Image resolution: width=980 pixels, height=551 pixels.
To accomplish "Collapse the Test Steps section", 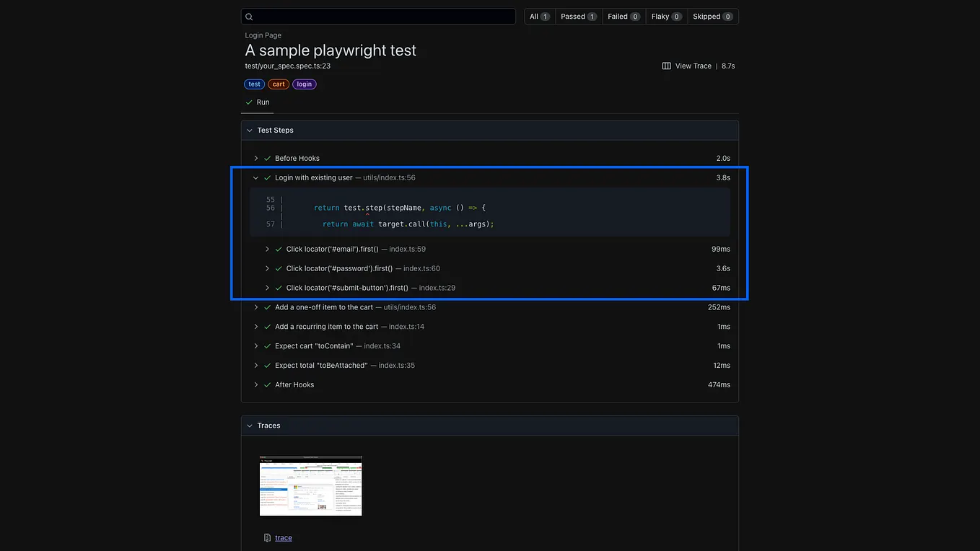I will [x=250, y=130].
